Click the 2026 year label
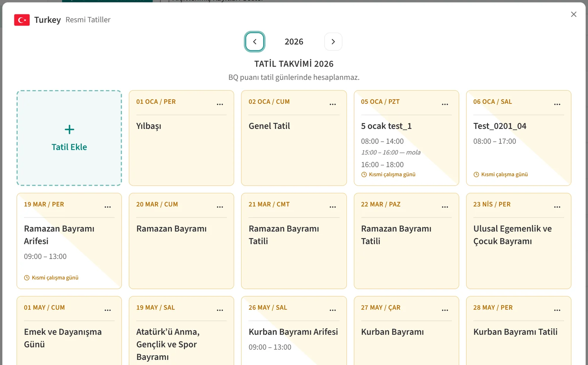This screenshot has height=365, width=588. click(x=294, y=42)
